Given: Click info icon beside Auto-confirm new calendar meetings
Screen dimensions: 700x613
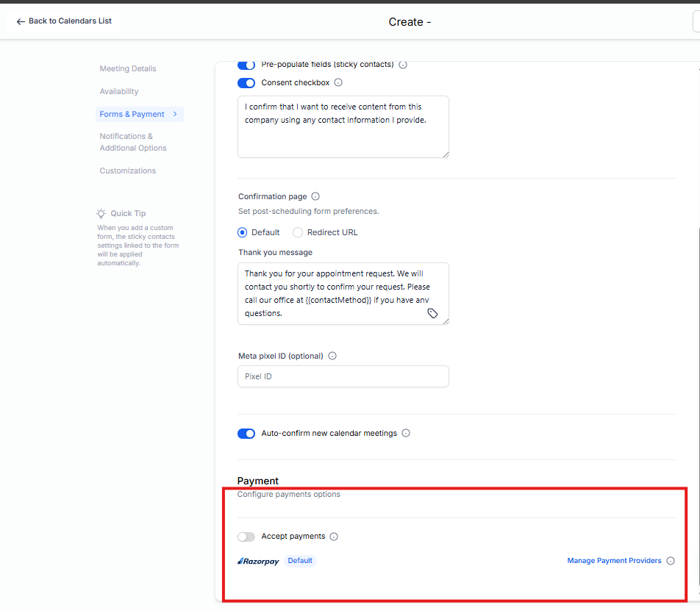Looking at the screenshot, I should 406,434.
